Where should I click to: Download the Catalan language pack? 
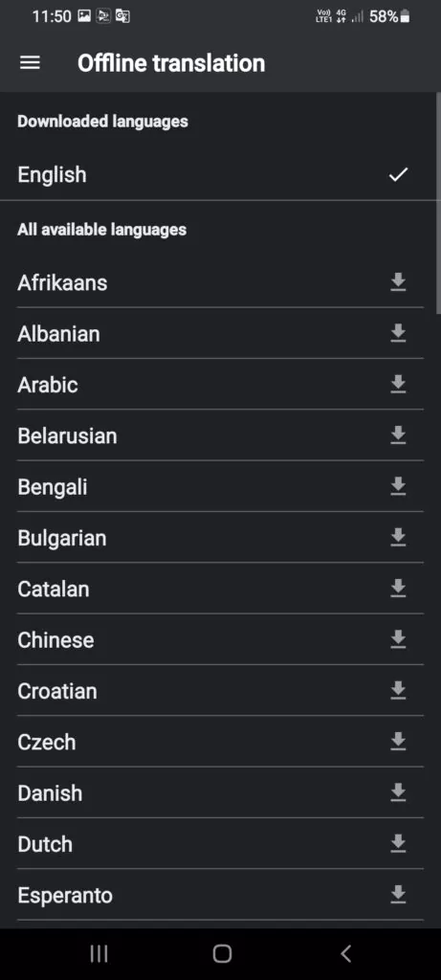tap(398, 589)
